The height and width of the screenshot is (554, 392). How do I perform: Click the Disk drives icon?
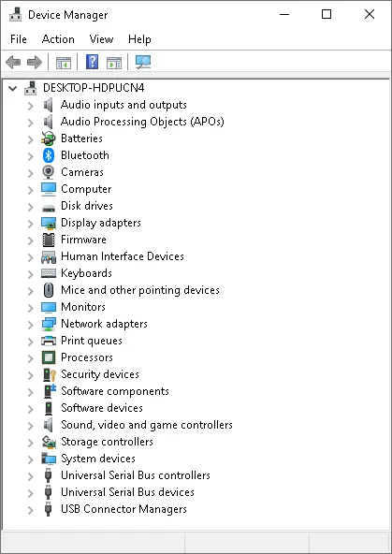pyautogui.click(x=49, y=208)
